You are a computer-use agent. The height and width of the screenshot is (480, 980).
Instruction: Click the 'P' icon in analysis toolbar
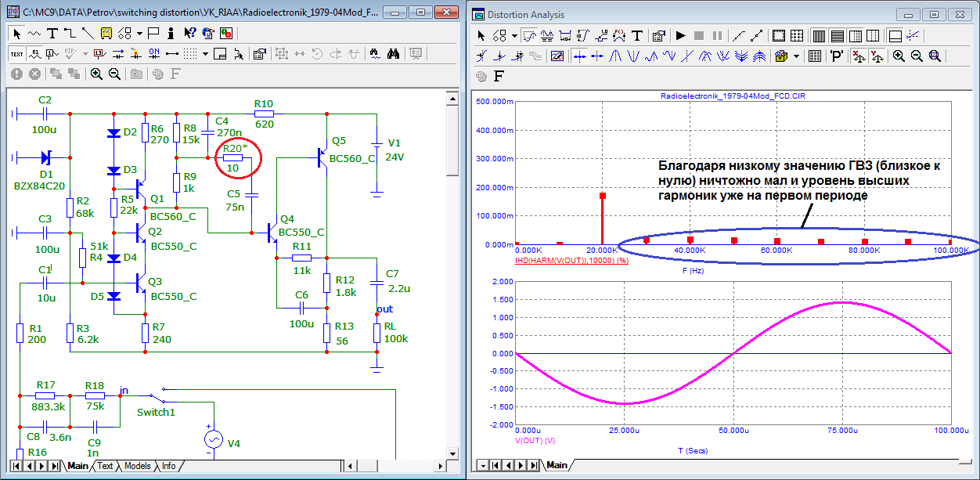tap(837, 56)
